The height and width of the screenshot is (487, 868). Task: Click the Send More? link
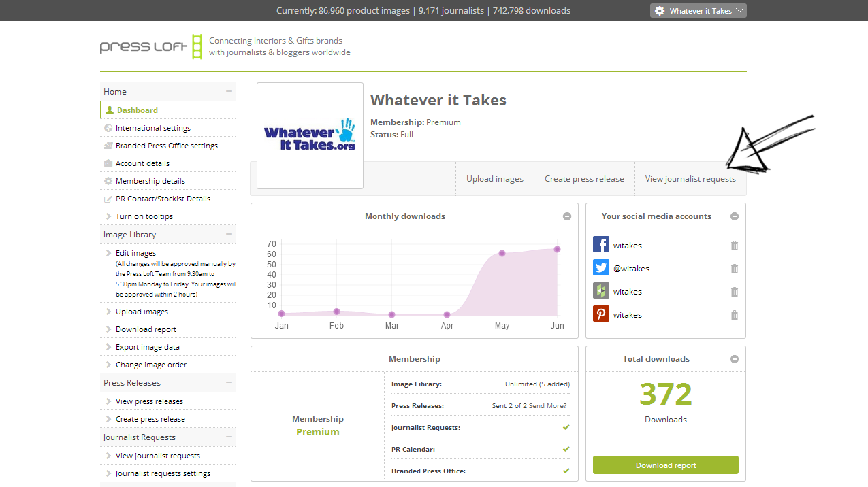pyautogui.click(x=547, y=406)
